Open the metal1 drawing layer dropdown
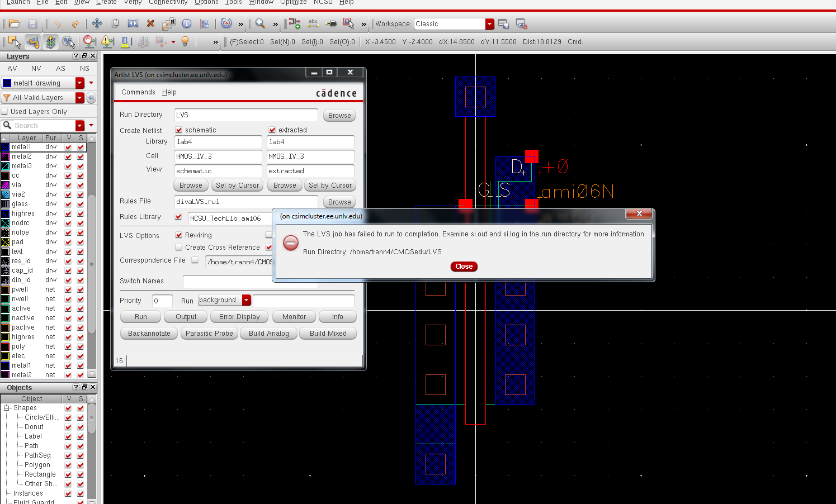The image size is (836, 504). tap(80, 83)
